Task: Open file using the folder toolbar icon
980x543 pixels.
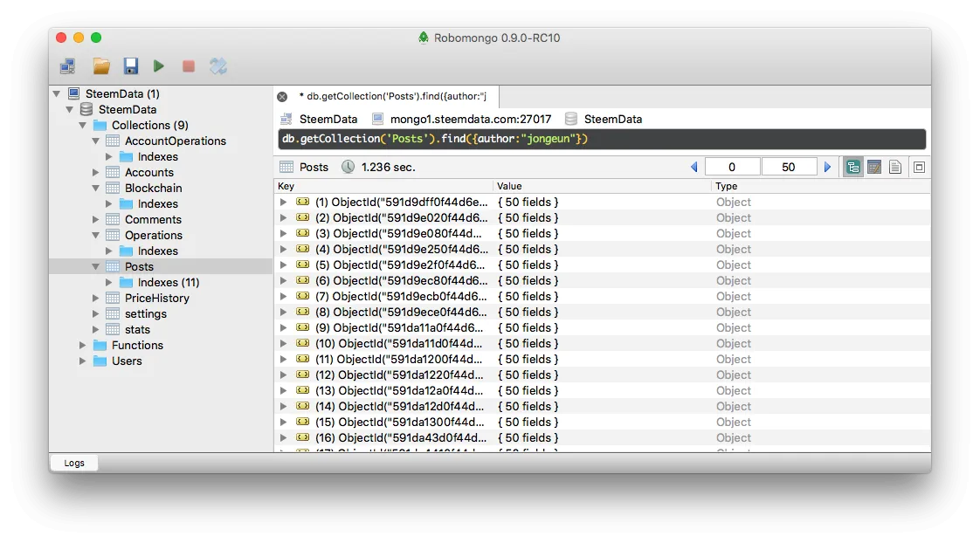Action: coord(101,65)
